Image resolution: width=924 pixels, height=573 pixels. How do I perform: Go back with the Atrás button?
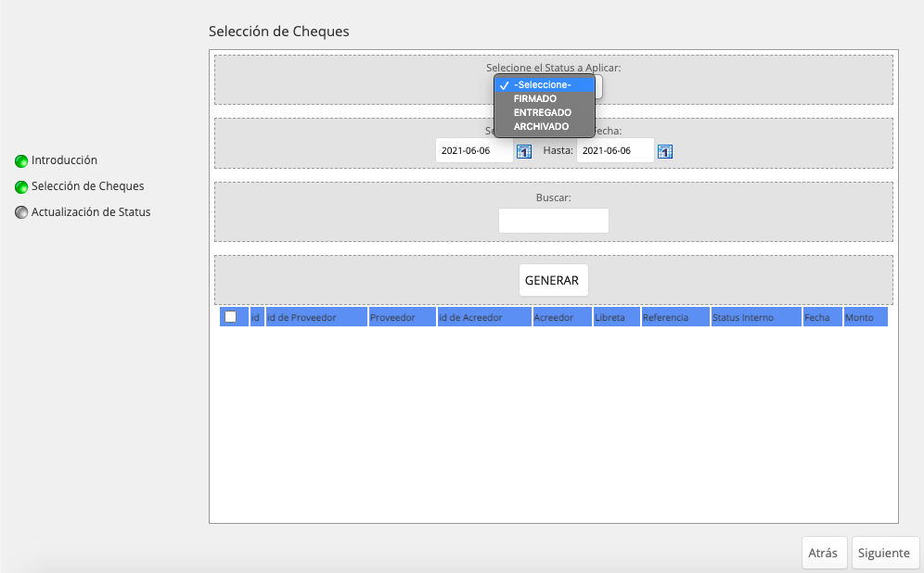click(825, 553)
